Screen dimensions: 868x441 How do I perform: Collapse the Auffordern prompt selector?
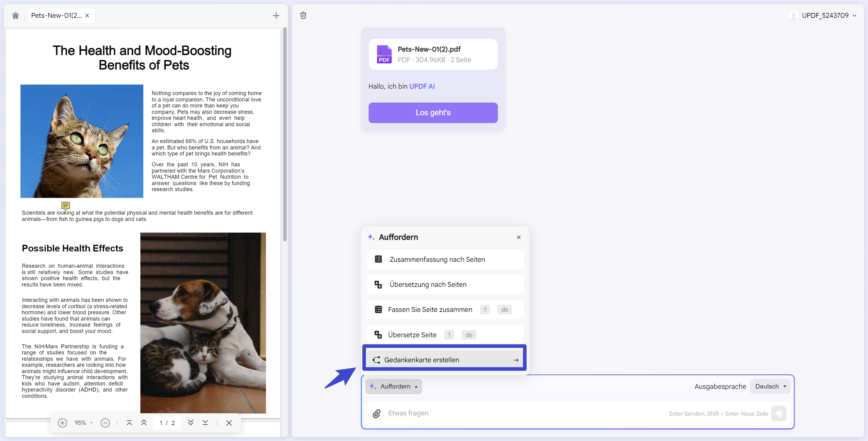click(393, 386)
